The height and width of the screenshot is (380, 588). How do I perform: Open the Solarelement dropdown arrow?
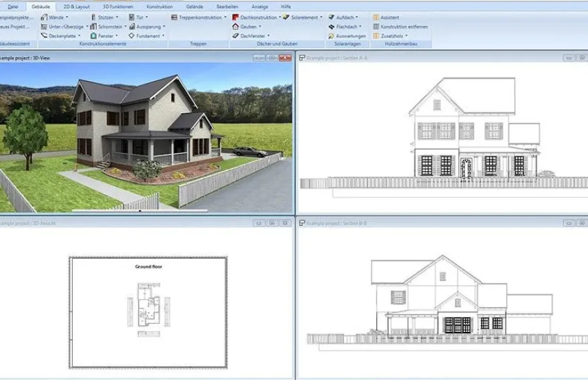tap(321, 17)
